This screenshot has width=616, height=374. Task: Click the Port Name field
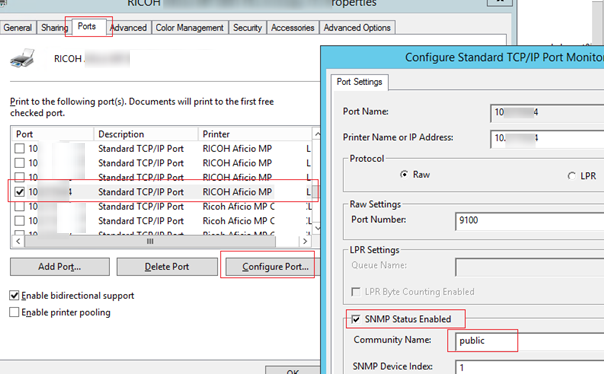547,113
